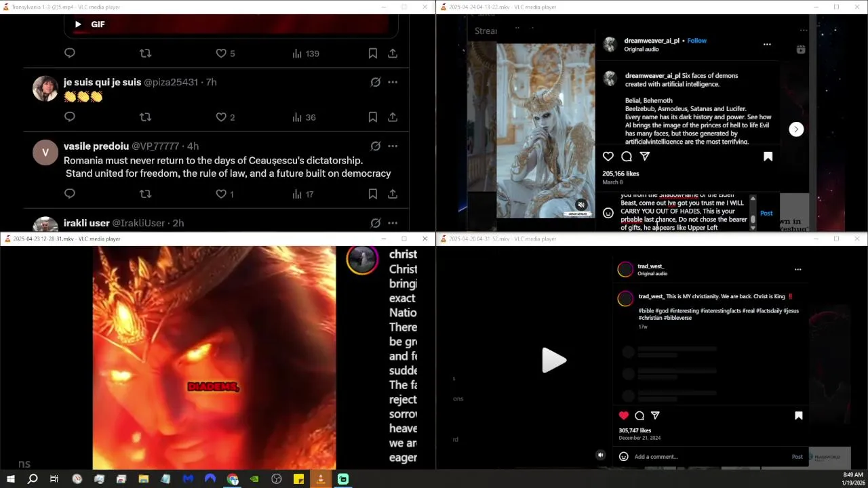Open view count 36 on @piza25431 tweet
Image resolution: width=868 pixels, height=488 pixels.
304,117
